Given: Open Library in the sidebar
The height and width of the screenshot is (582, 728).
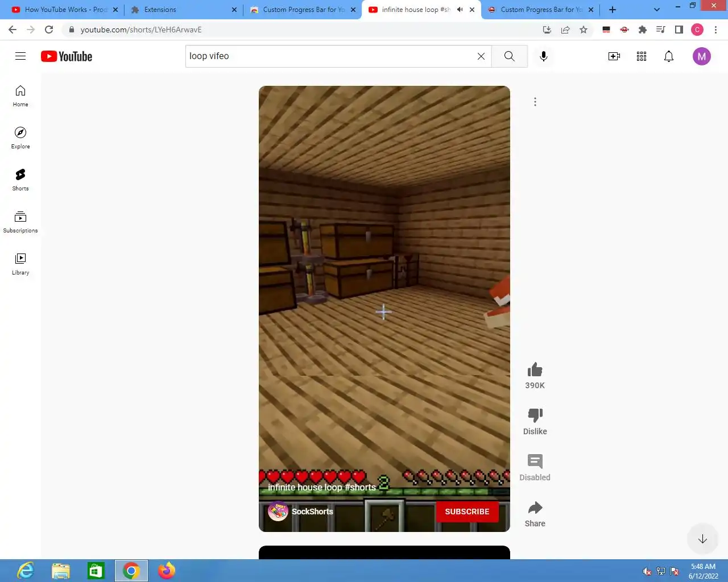Looking at the screenshot, I should [x=20, y=264].
